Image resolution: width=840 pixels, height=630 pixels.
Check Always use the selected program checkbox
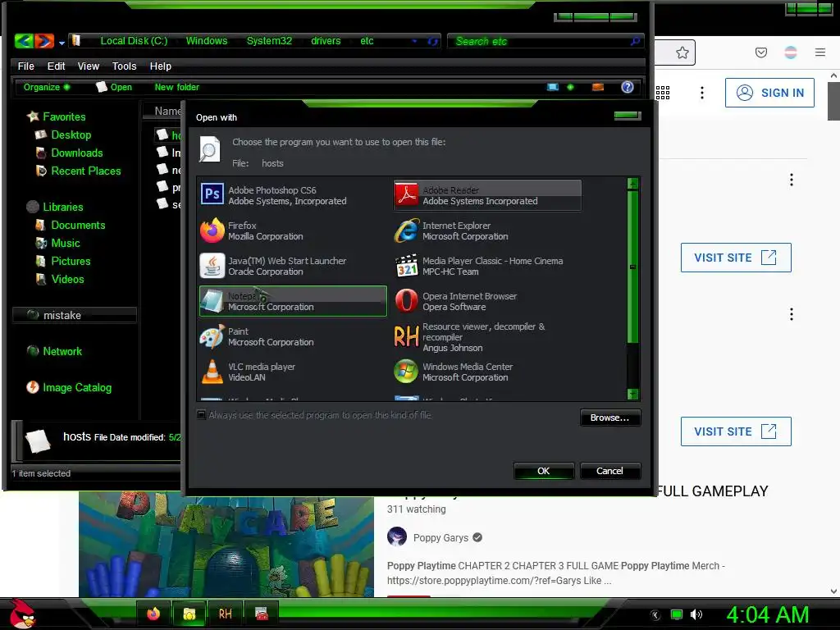point(202,415)
